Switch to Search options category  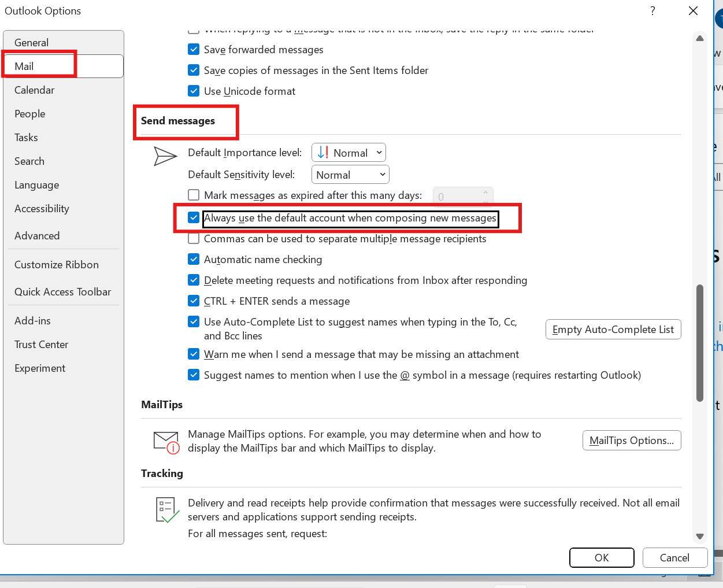click(64, 161)
